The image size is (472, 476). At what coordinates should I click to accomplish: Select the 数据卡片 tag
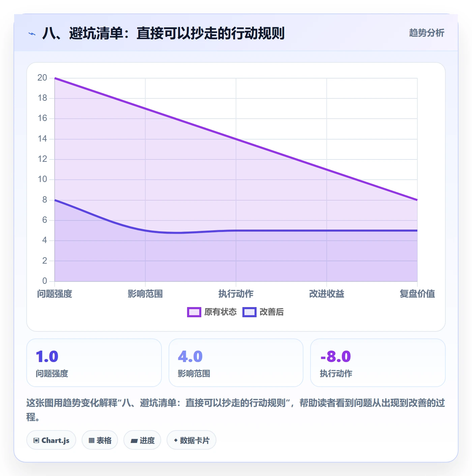click(x=191, y=440)
